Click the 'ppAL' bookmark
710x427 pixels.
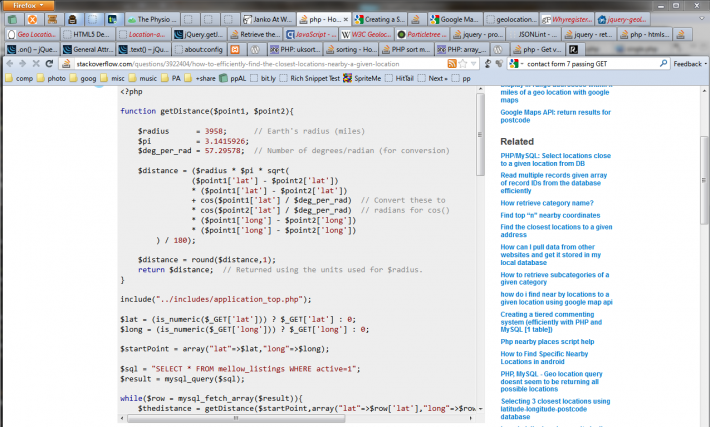(233, 78)
